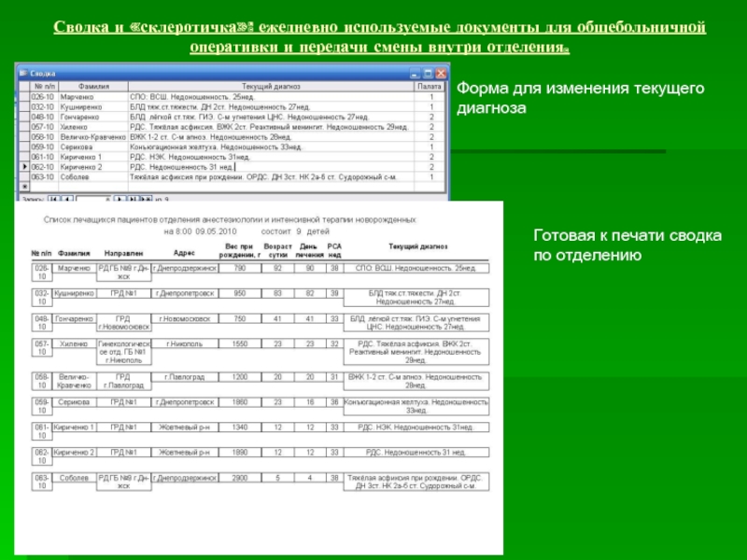Click cell 057-10 in the Сводка form
This screenshot has height=560, width=747.
[43, 127]
